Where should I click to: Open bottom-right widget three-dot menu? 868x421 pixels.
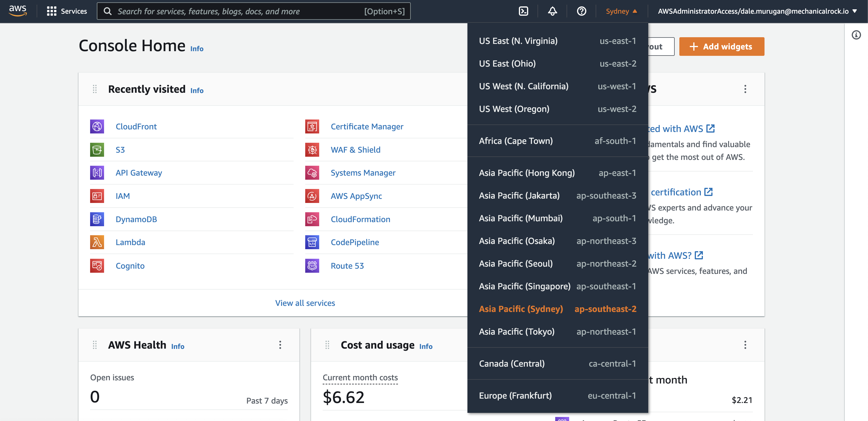[745, 345]
